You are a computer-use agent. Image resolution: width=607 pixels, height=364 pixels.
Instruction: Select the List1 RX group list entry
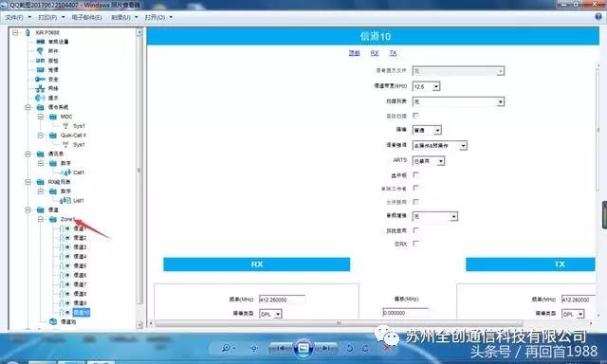click(79, 200)
